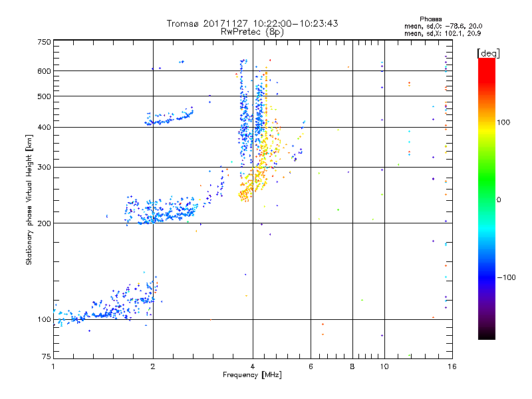Viewport: 532px width, 399px height.
Task: Click the phase color bar
Action: point(487,199)
